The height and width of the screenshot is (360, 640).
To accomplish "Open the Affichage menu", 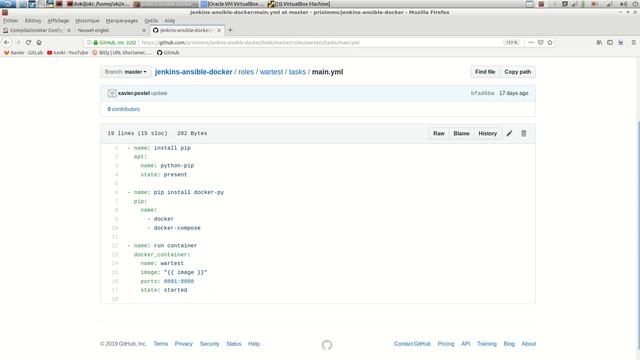I will tap(58, 20).
